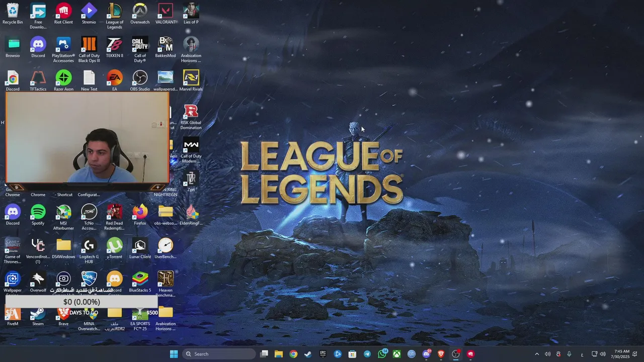
Task: Open qBittorrent from the taskbar
Action: tap(412, 354)
